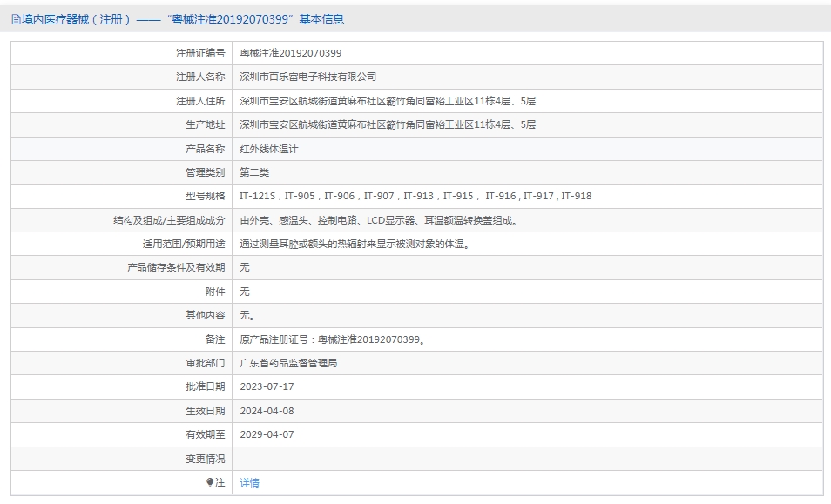831x504 pixels.
Task: Click the document icon before the page title
Action: click(x=15, y=19)
